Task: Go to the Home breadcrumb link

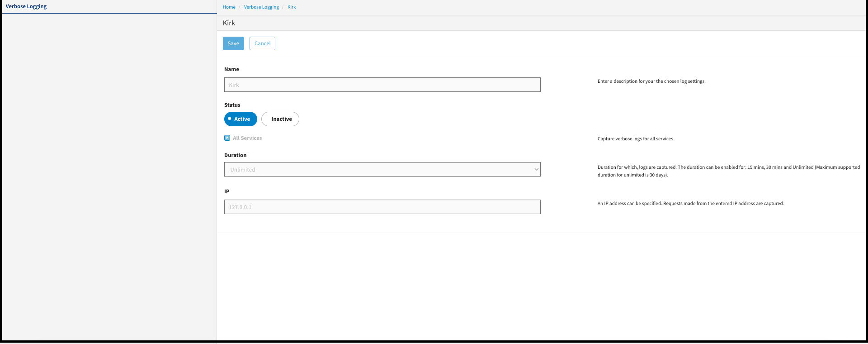Action: point(229,7)
